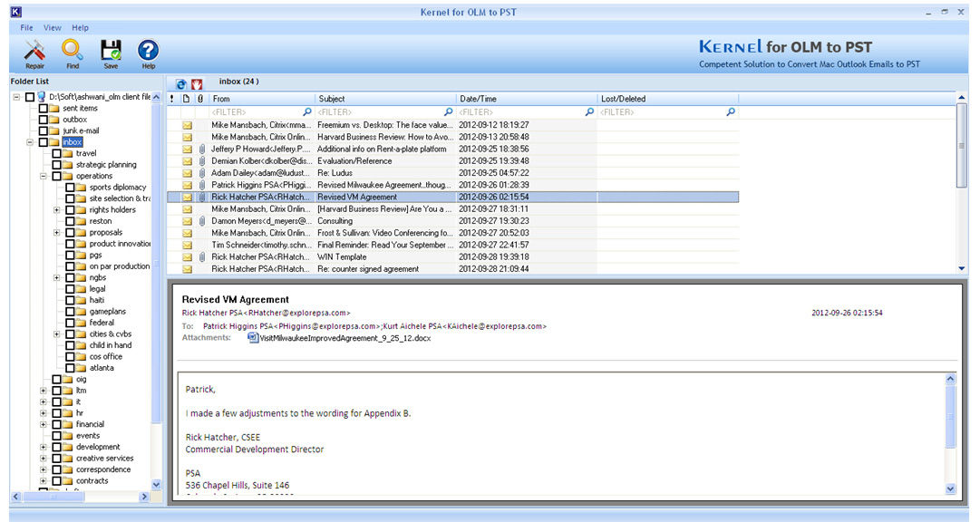Check the operations folder checkbox
980x522 pixels.
[56, 176]
